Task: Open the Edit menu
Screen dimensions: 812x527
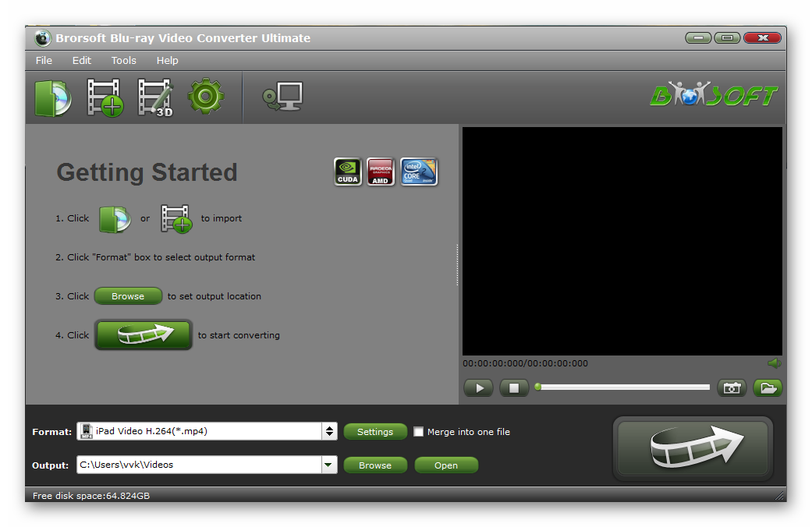Action: click(82, 61)
